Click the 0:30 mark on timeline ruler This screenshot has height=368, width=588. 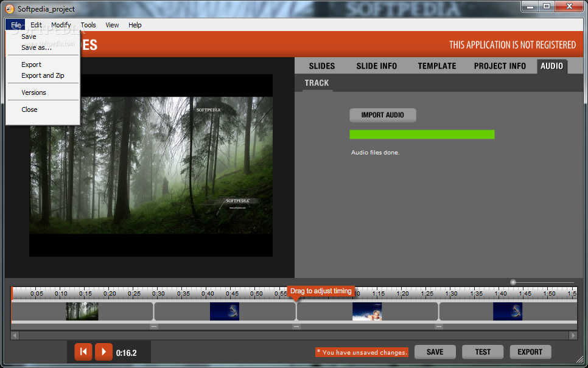pyautogui.click(x=158, y=294)
